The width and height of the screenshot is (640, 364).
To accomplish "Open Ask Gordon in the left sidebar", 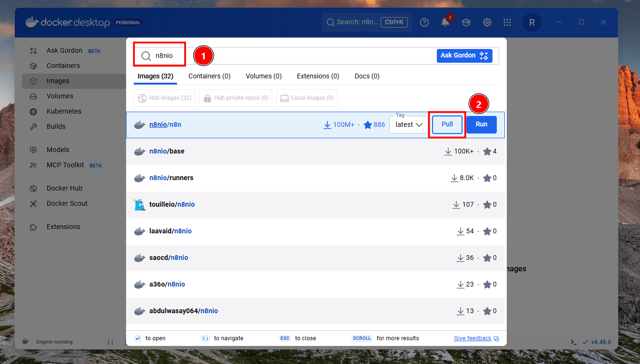I will [x=64, y=50].
